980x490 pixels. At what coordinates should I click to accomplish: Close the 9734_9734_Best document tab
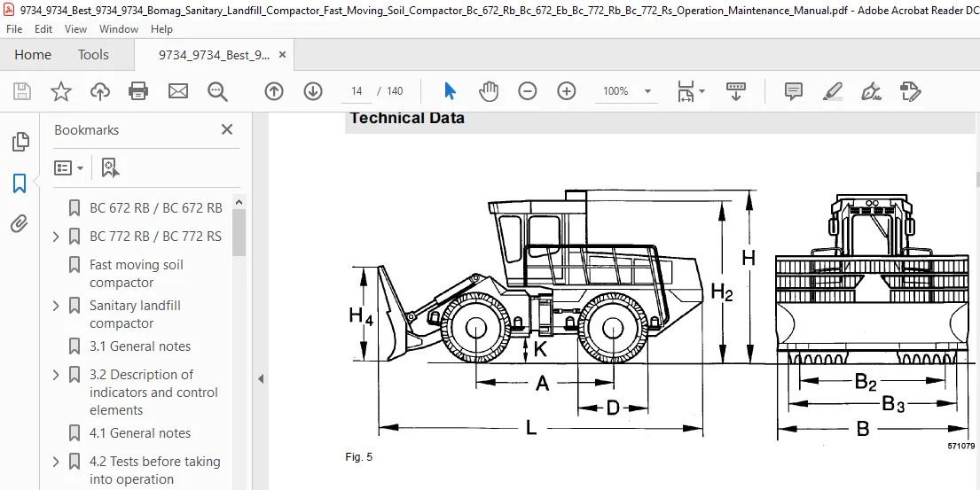pos(283,55)
